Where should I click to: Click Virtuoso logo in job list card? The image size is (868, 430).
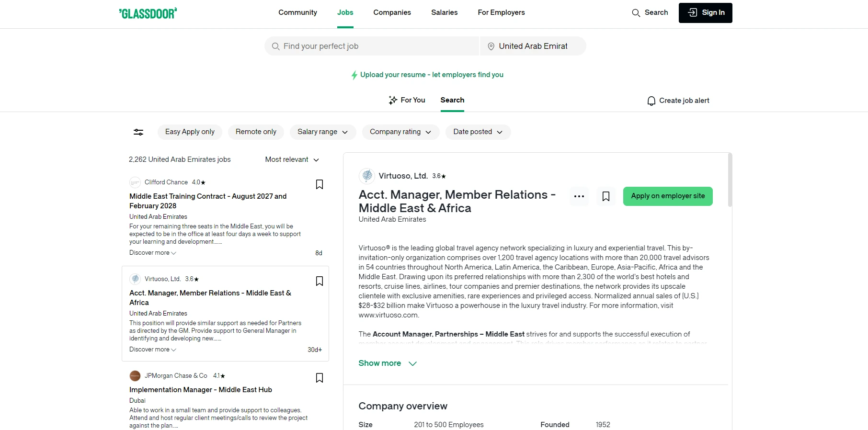tap(135, 279)
